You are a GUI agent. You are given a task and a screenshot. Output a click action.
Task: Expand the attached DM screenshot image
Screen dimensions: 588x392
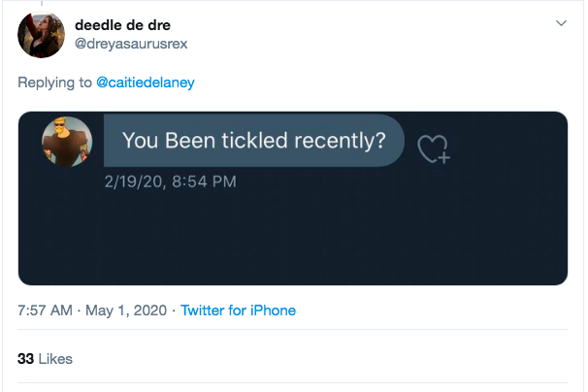(x=293, y=198)
